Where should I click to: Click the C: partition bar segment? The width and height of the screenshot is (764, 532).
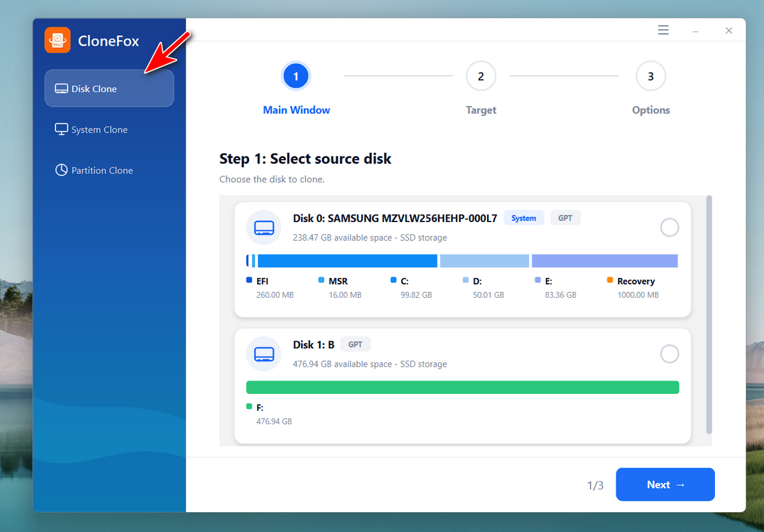[x=348, y=261]
